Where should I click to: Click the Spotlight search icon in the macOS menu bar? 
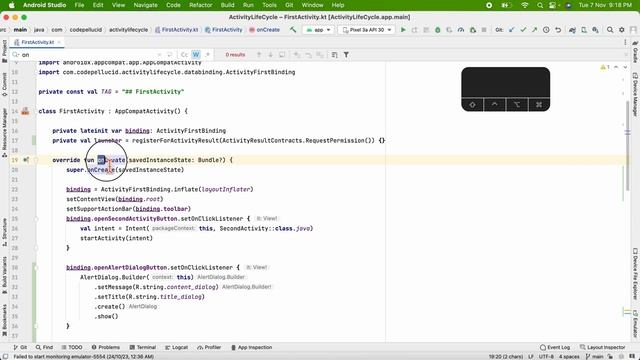[x=540, y=5]
